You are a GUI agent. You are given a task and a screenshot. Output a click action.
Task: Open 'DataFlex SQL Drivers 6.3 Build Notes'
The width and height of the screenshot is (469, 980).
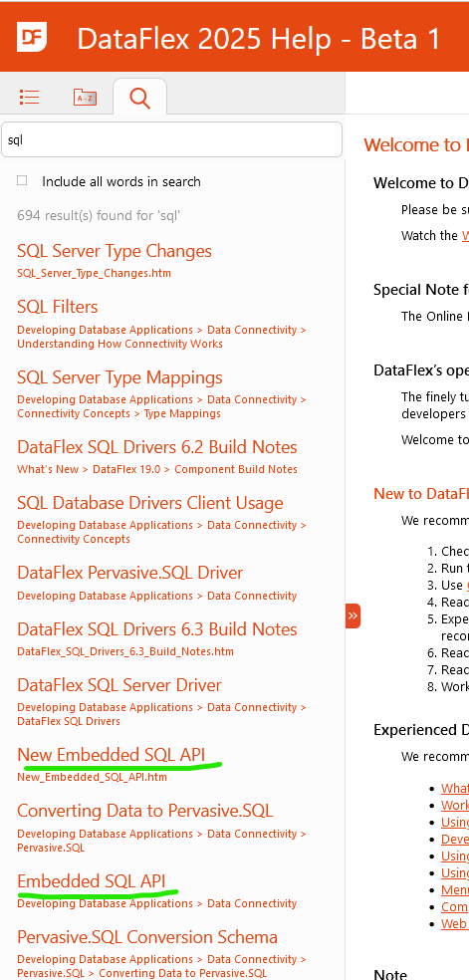point(156,628)
